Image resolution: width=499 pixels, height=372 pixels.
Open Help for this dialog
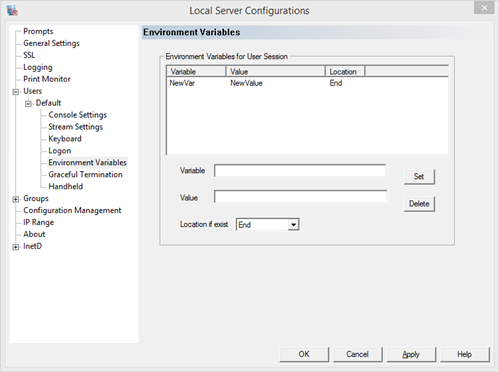(x=465, y=354)
